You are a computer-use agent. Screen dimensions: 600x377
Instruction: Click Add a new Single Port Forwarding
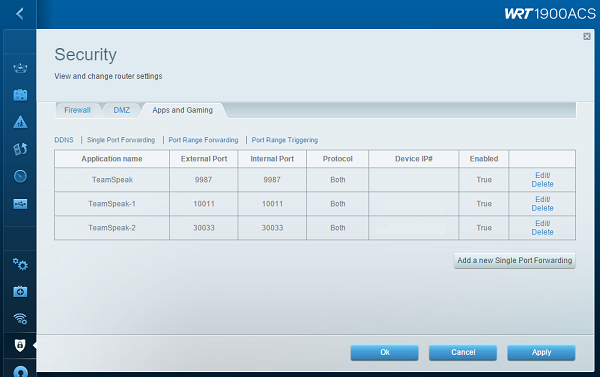coord(515,261)
